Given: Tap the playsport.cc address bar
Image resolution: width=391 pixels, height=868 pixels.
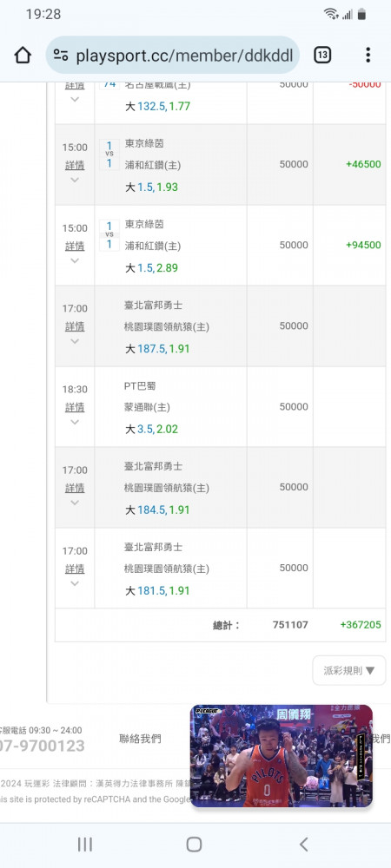Looking at the screenshot, I should pos(173,55).
